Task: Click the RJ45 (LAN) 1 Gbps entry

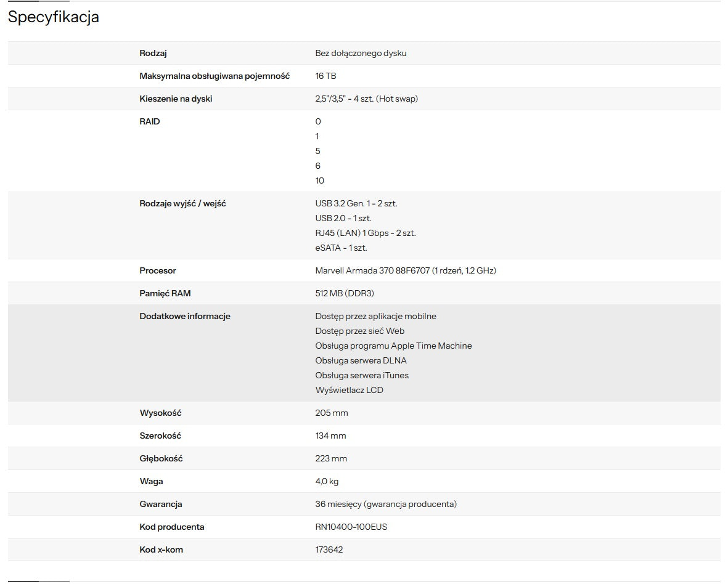Action: click(365, 233)
